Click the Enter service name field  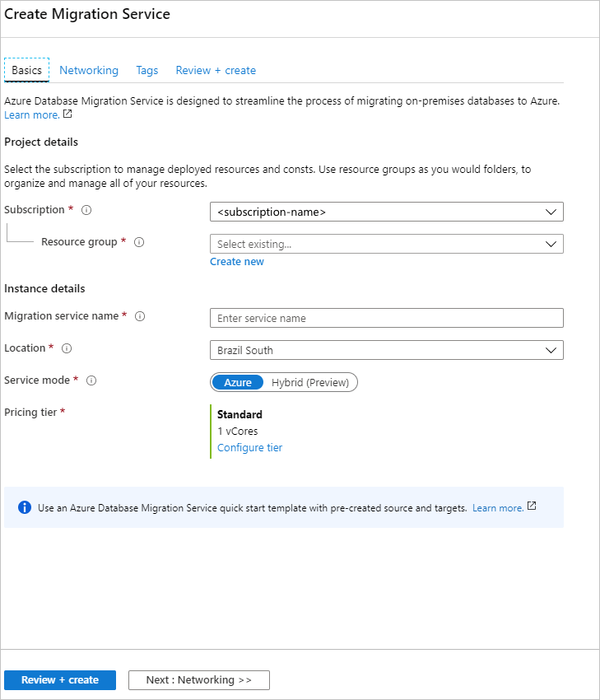[x=386, y=318]
